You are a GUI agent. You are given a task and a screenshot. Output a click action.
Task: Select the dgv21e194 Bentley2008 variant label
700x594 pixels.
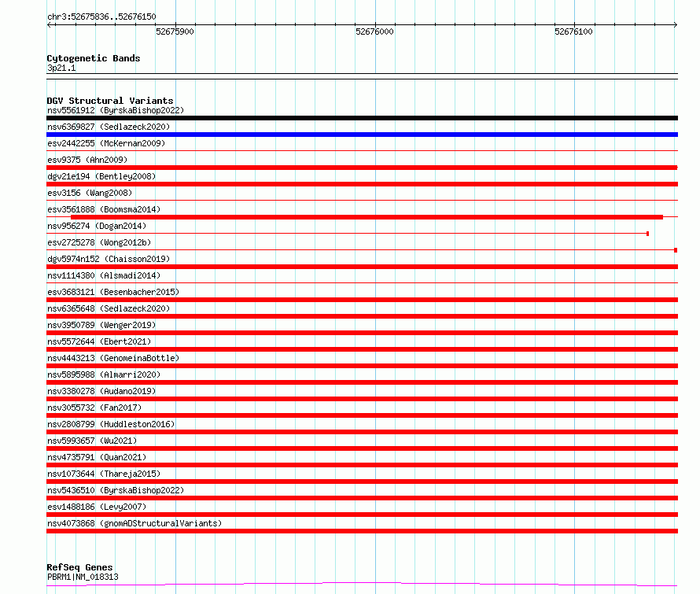[x=101, y=176]
